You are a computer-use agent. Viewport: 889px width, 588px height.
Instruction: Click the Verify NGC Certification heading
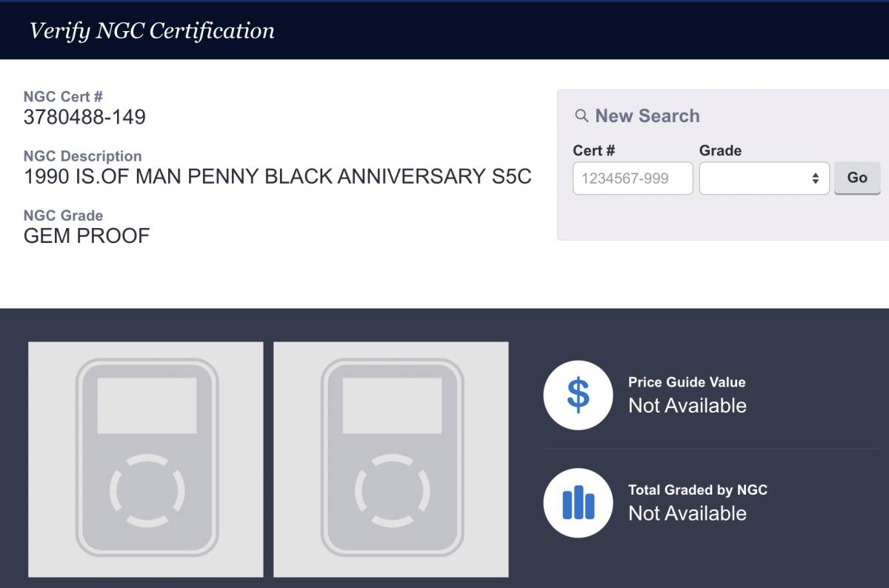tap(152, 30)
